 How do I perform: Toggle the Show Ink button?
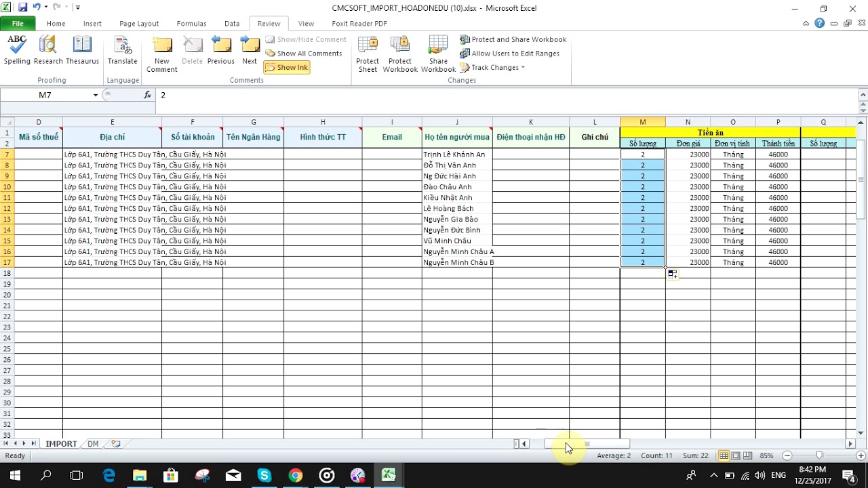tap(287, 68)
